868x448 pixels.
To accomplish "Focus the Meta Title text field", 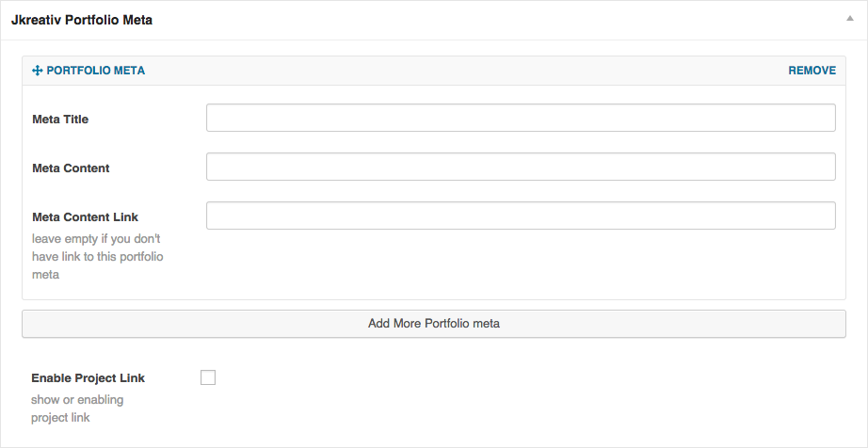I will click(521, 118).
